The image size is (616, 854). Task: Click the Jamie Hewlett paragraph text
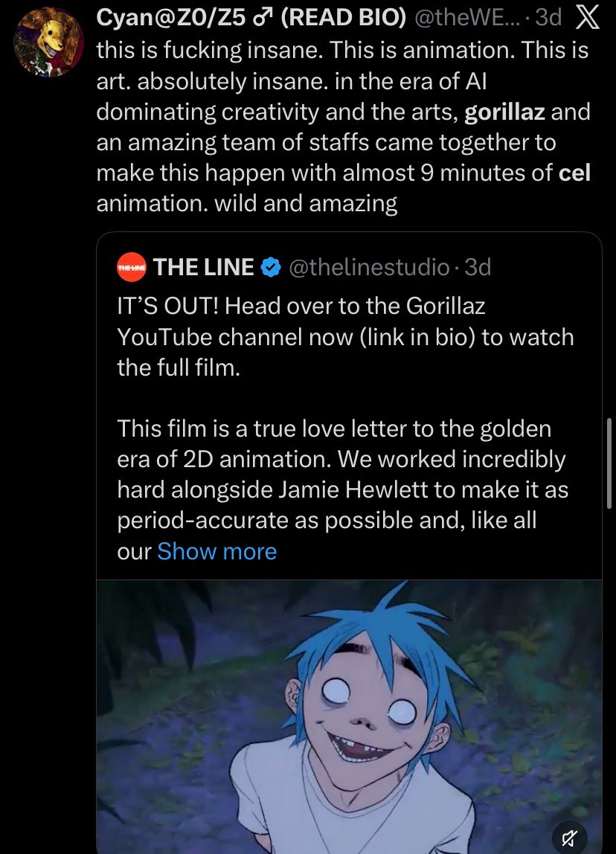coord(341,489)
